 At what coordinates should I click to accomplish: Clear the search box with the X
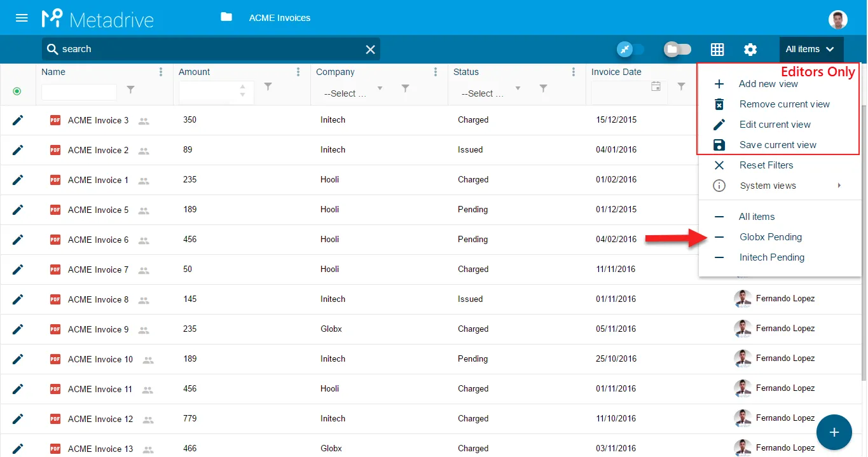click(x=370, y=50)
